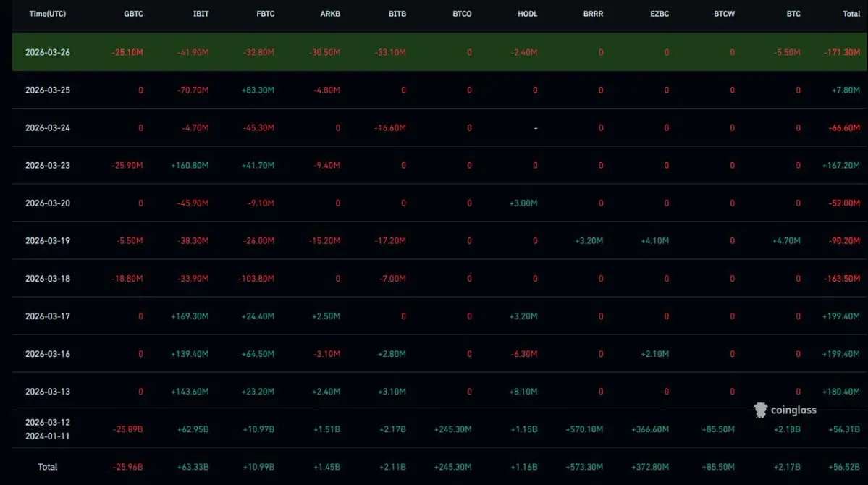
Task: Click the +4.10M EZBC value
Action: (655, 241)
